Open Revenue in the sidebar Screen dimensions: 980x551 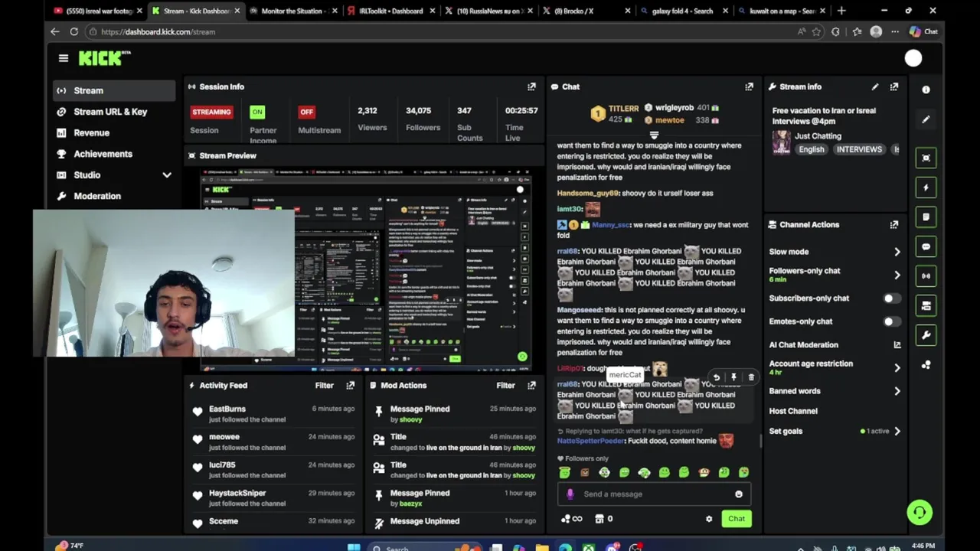[x=113, y=133]
